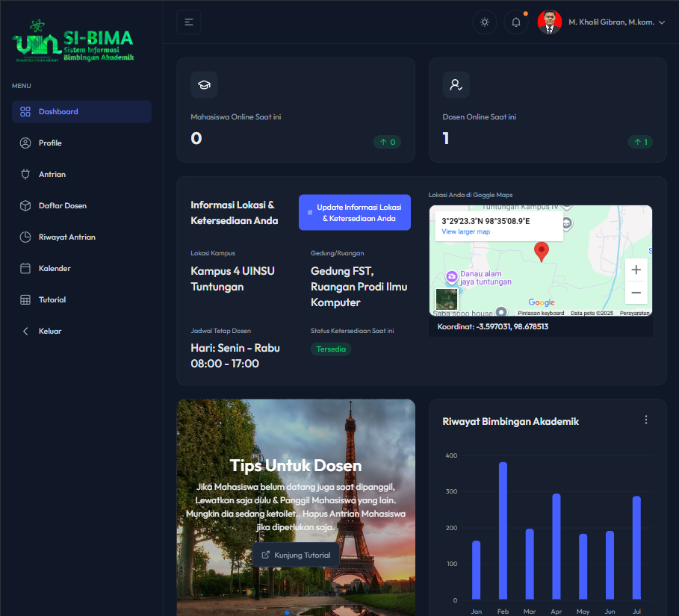Viewport: 679px width, 616px height.
Task: Click the user-check icon on Dosen card
Action: click(x=456, y=85)
